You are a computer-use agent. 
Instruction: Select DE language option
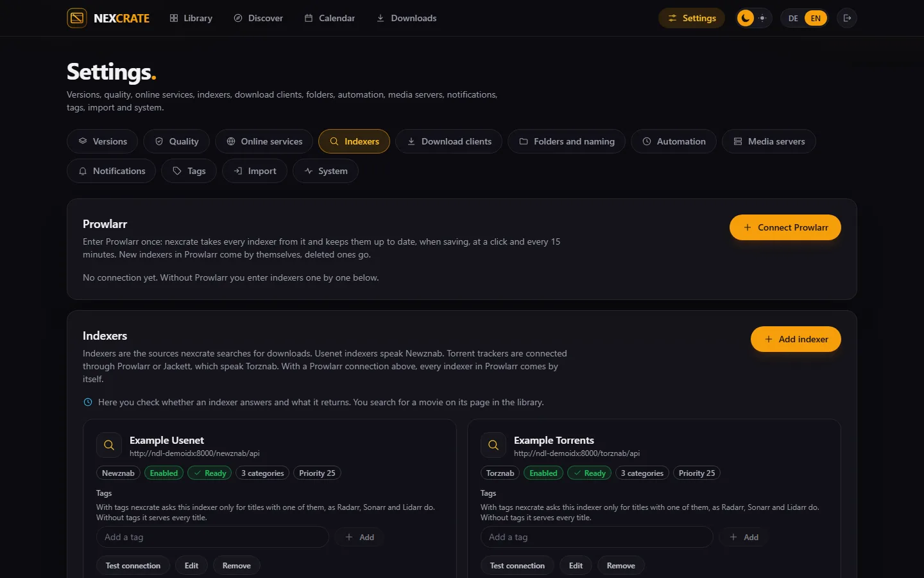click(x=793, y=18)
